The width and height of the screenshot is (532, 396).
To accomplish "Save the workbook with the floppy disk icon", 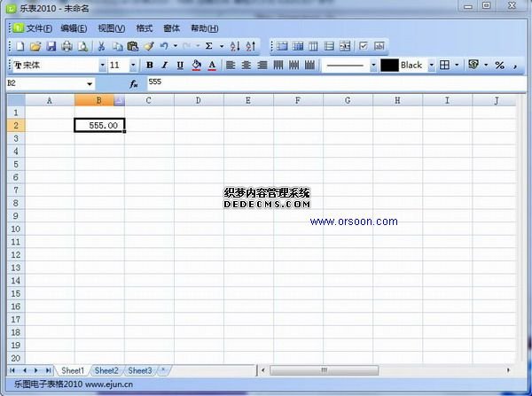I will [51, 46].
